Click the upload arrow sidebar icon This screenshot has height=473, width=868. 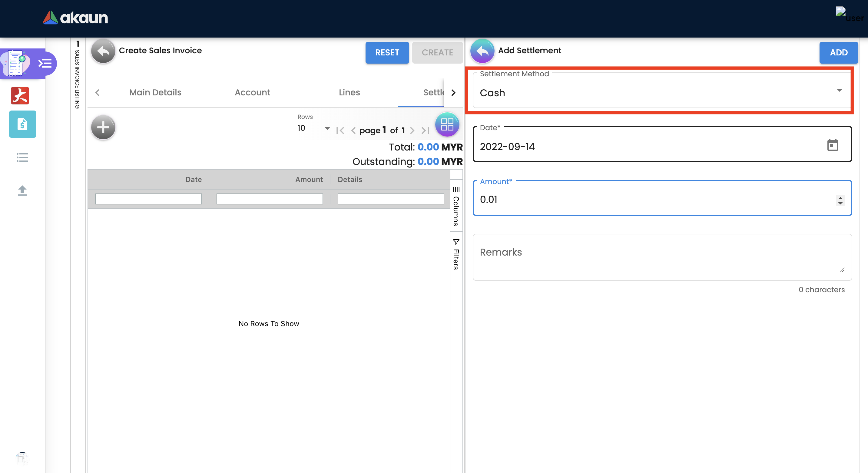point(22,191)
